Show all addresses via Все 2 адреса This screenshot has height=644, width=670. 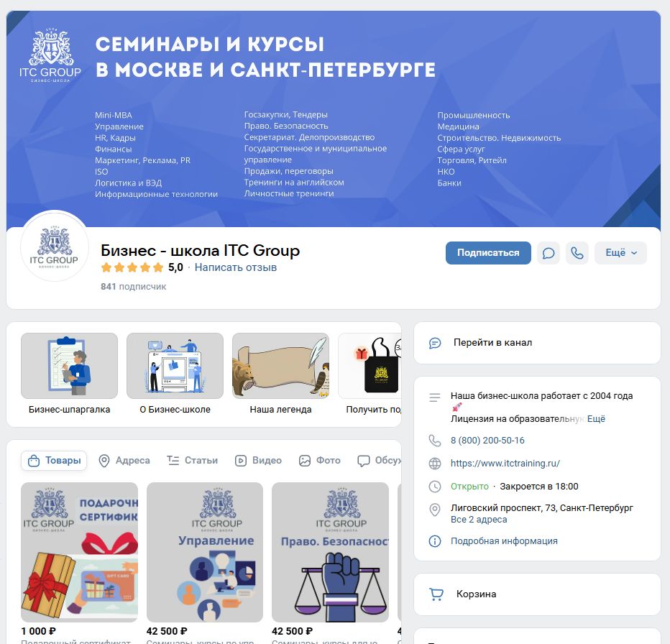[x=479, y=520]
